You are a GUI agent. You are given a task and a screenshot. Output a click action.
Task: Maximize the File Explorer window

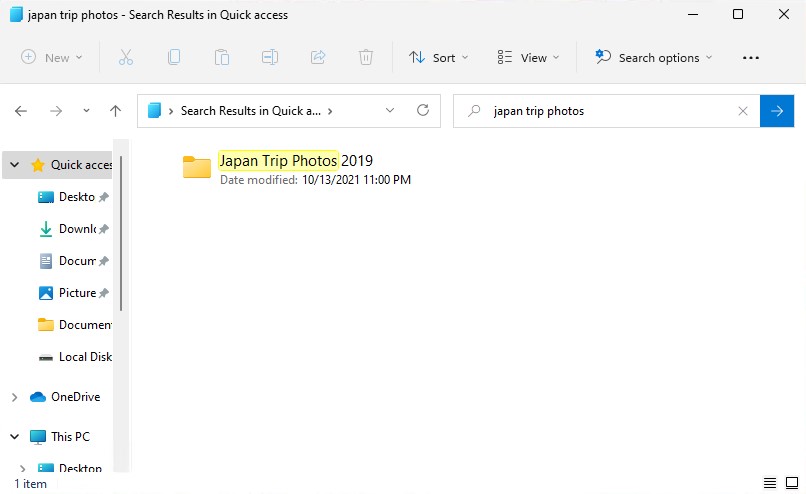click(738, 14)
